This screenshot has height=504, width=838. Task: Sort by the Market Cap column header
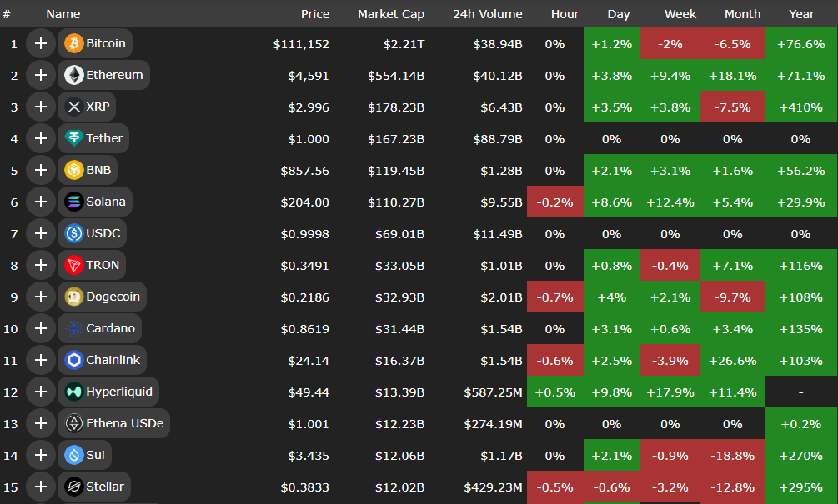(x=390, y=14)
